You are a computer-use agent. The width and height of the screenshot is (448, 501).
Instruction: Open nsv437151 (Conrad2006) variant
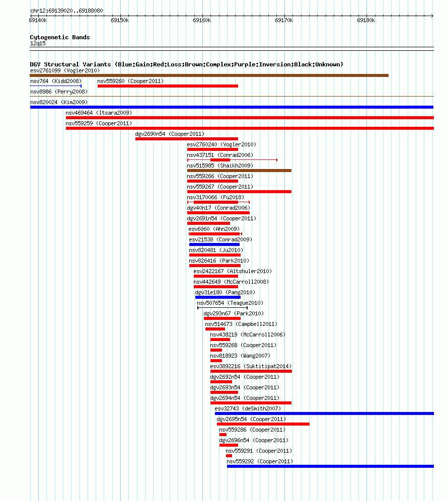(219, 155)
